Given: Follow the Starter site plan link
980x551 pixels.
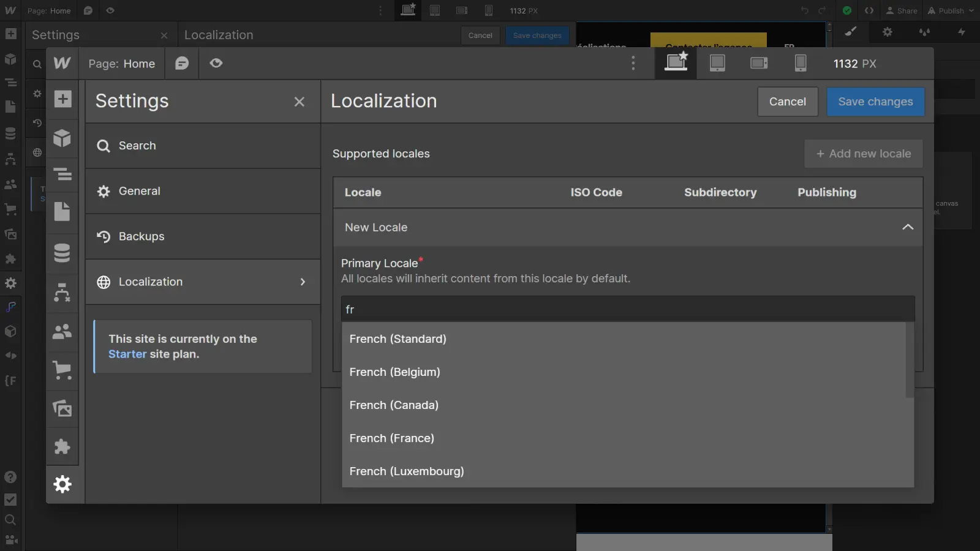Looking at the screenshot, I should (x=127, y=354).
